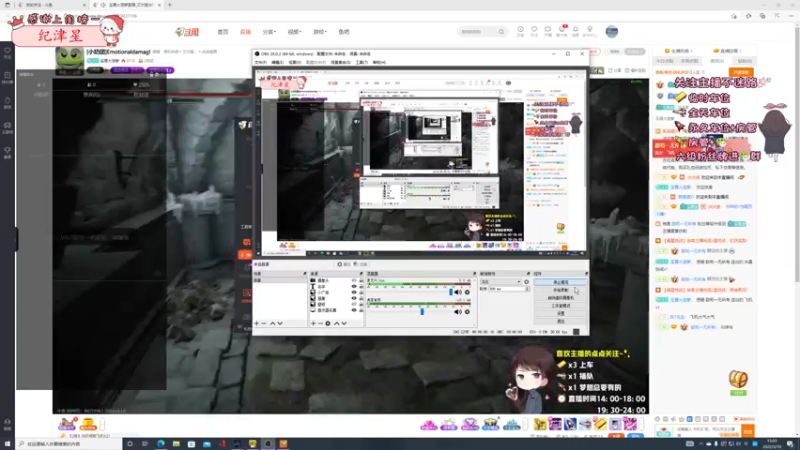Open File Explorer from the taskbar
This screenshot has height=450, width=800.
point(176,444)
